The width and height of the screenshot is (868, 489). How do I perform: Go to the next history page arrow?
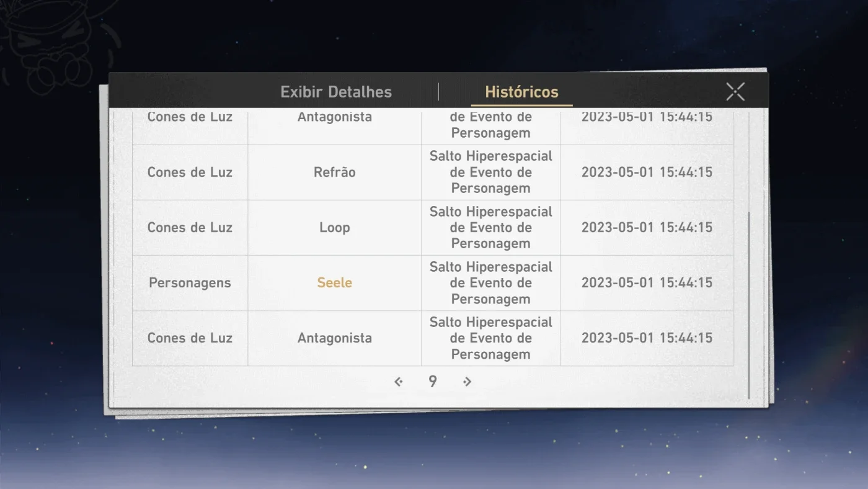pyautogui.click(x=467, y=382)
